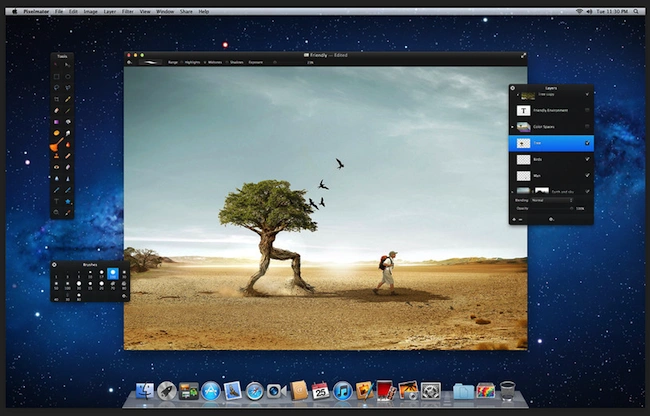This screenshot has height=416, width=650.
Task: Open Finder from the Dock
Action: coord(145,390)
